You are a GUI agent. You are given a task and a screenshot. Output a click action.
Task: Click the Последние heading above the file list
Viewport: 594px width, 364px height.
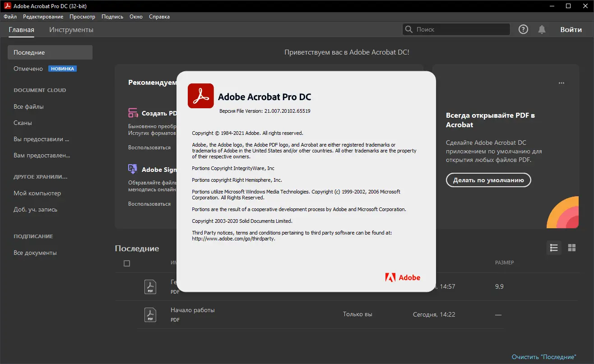137,249
